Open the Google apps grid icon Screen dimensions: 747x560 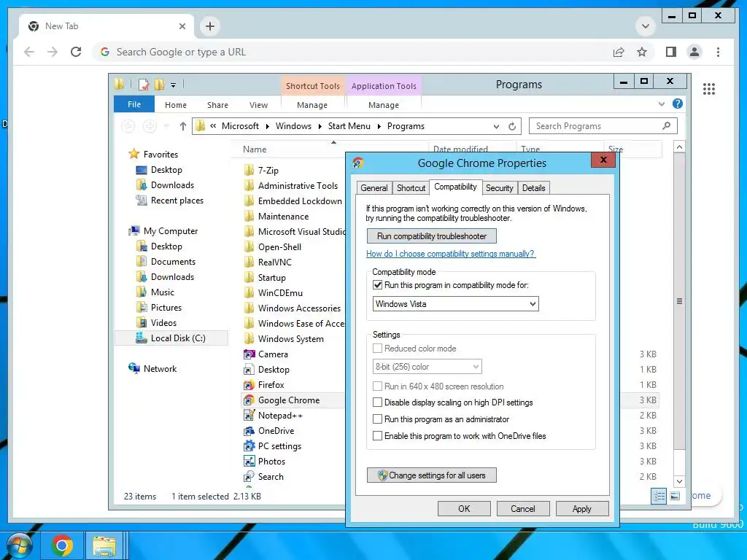709,88
